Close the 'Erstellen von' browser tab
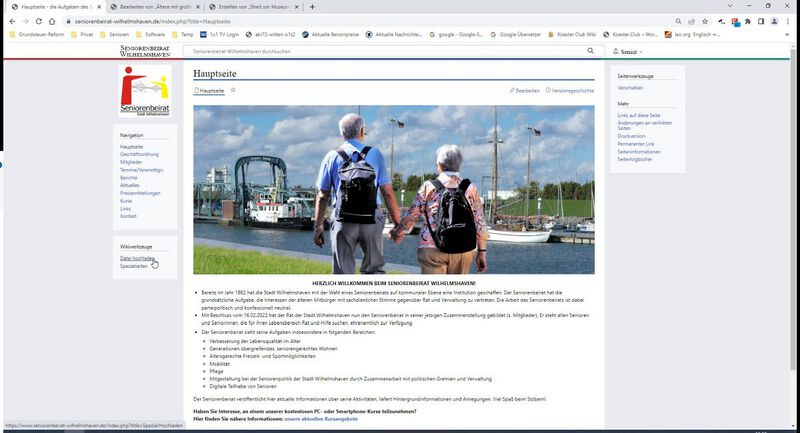The height and width of the screenshot is (433, 800). 296,7
